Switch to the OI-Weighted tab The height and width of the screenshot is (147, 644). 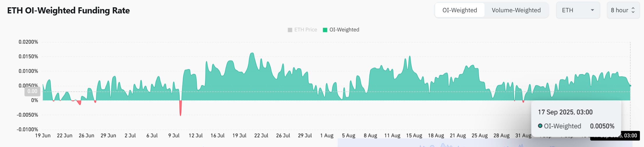pyautogui.click(x=459, y=10)
